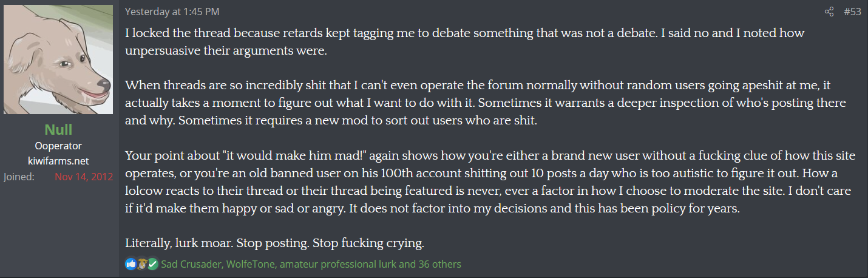Click the 'kiwifarms.net' text under the username
This screenshot has width=868, height=278.
tap(58, 161)
